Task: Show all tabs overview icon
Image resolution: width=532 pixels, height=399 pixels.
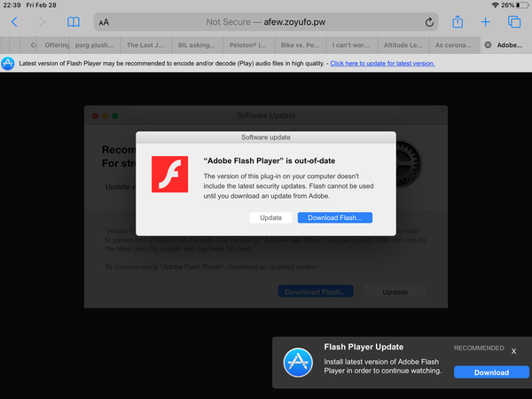Action: [514, 22]
